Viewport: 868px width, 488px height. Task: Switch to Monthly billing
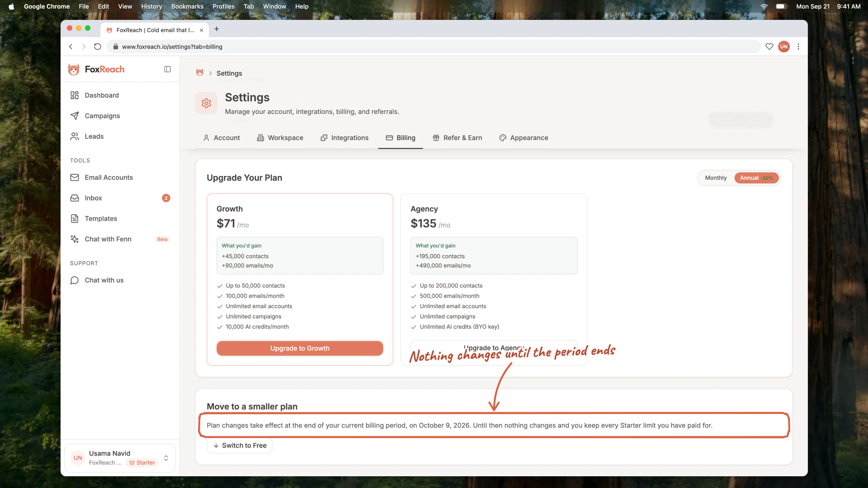716,178
